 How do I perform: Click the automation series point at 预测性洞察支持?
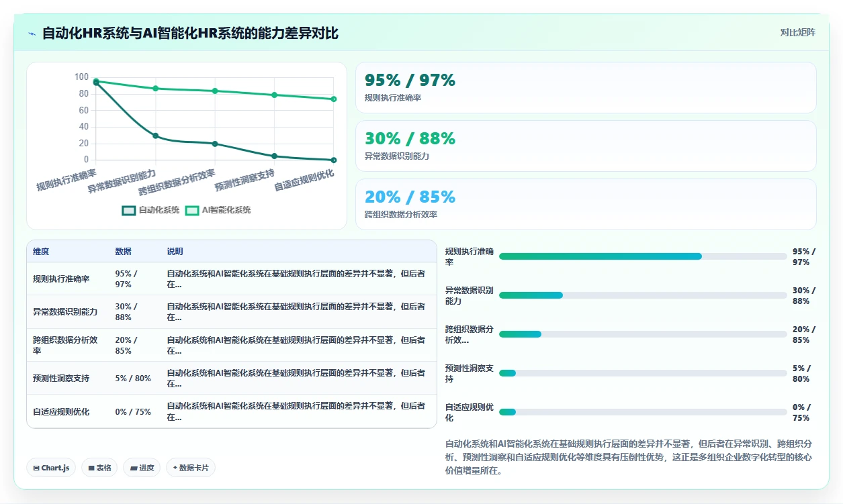(x=274, y=156)
